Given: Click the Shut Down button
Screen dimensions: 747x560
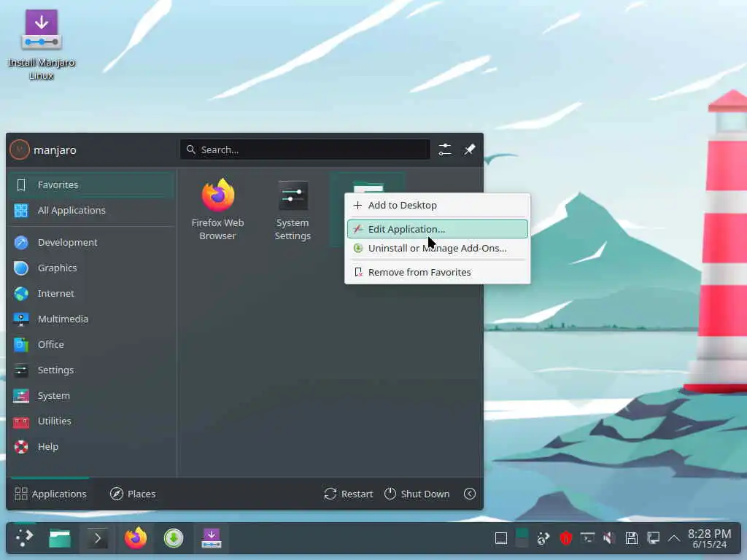Looking at the screenshot, I should [x=417, y=494].
